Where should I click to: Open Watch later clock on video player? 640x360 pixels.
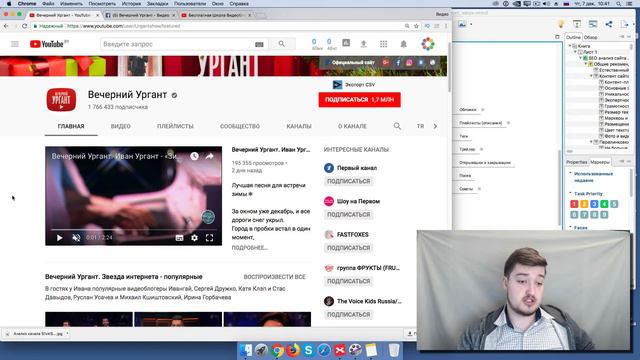pyautogui.click(x=194, y=156)
